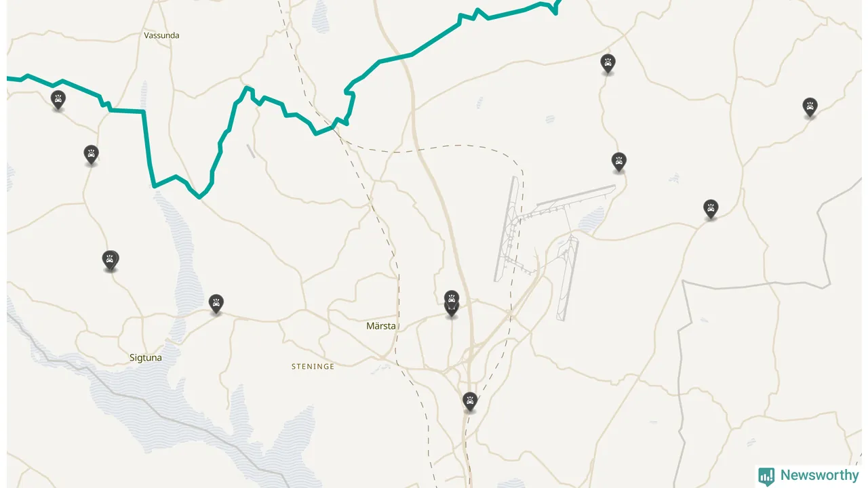Select the Vassunda place label
The image size is (868, 488).
[161, 35]
